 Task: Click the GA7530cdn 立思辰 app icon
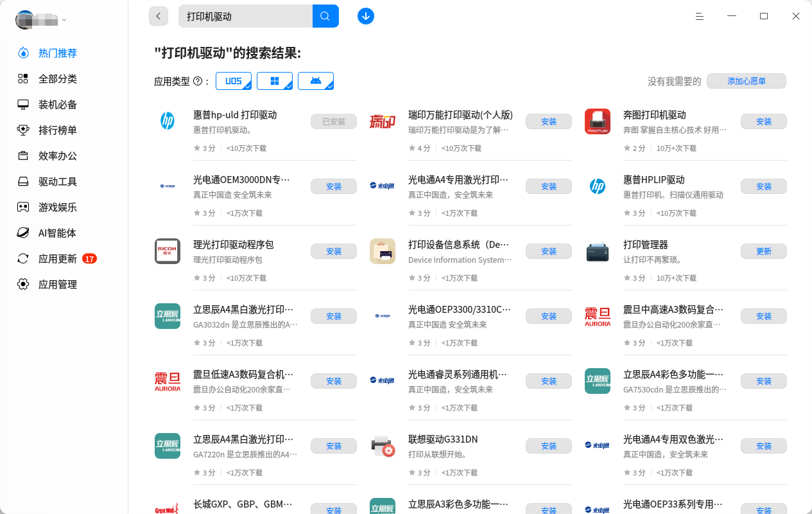coord(598,381)
